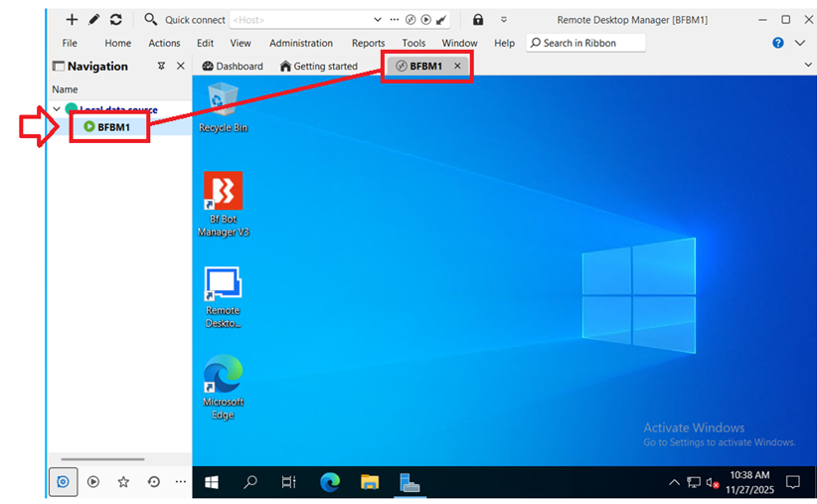Expand the ribbon chevron next to help
817x504 pixels.
(x=800, y=43)
